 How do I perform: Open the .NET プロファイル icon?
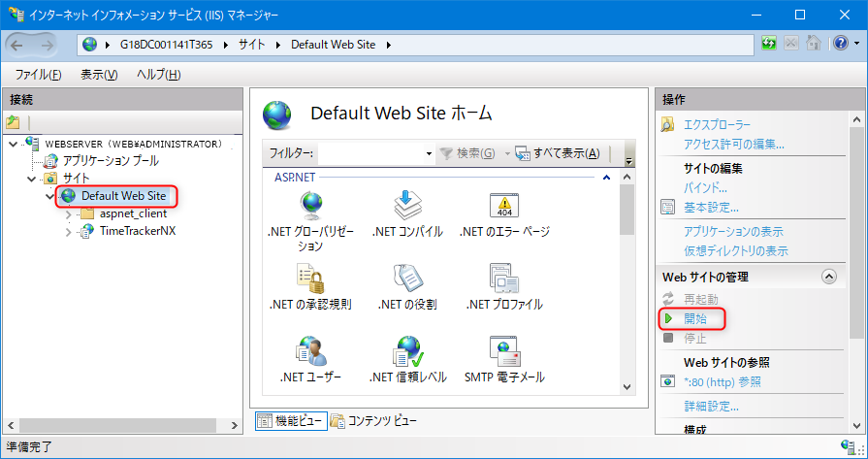[x=504, y=278]
